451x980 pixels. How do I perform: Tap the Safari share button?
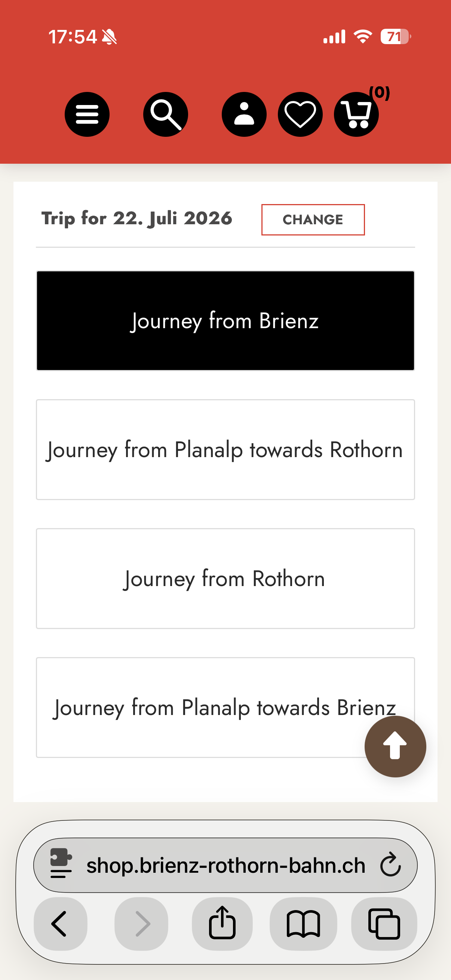point(222,924)
